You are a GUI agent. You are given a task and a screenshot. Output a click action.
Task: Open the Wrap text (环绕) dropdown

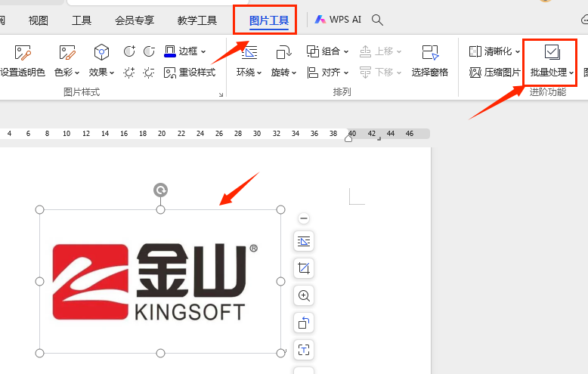(x=249, y=61)
